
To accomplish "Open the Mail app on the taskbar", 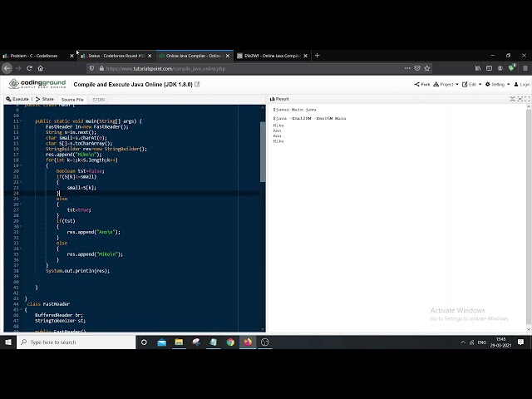I will click(x=162, y=342).
